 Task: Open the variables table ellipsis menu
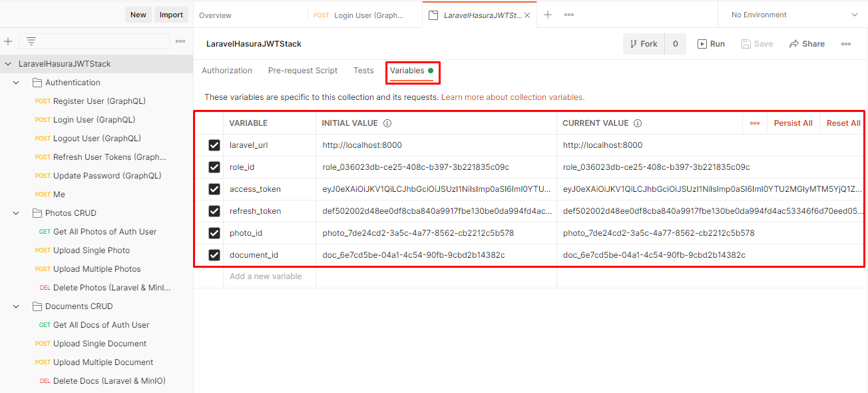pyautogui.click(x=754, y=123)
